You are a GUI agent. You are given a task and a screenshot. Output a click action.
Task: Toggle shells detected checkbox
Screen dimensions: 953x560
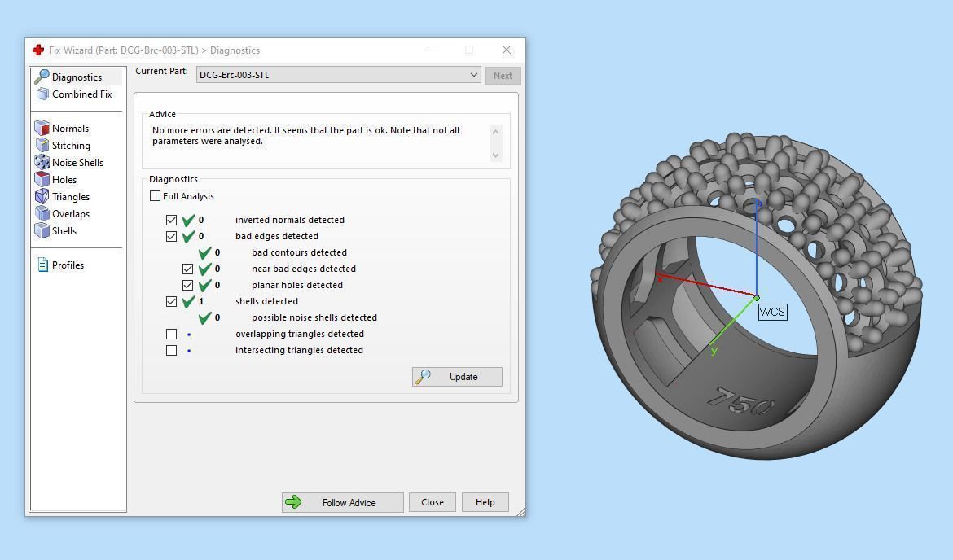coord(171,301)
